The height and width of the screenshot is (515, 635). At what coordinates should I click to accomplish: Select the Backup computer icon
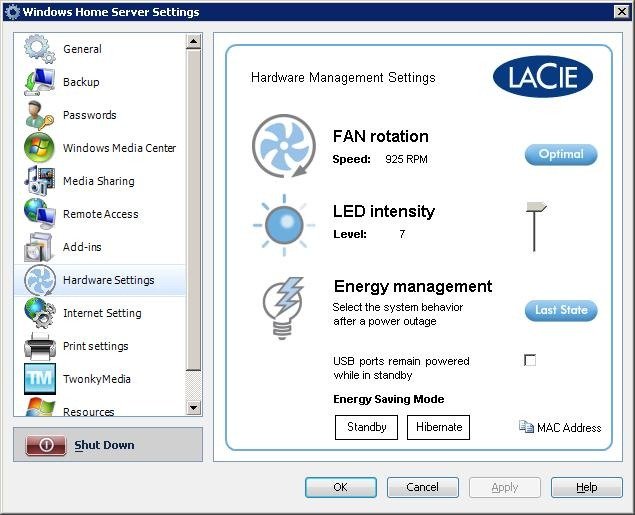39,82
